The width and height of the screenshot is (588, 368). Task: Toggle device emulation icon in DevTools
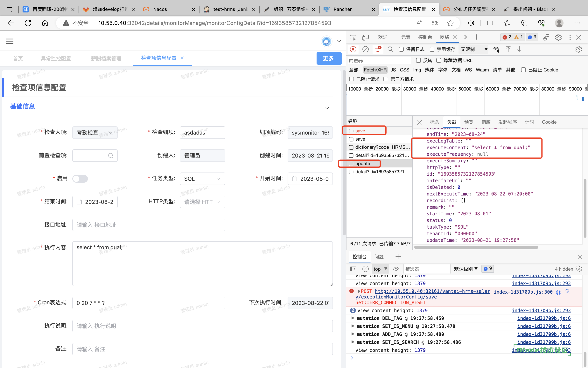(x=365, y=37)
